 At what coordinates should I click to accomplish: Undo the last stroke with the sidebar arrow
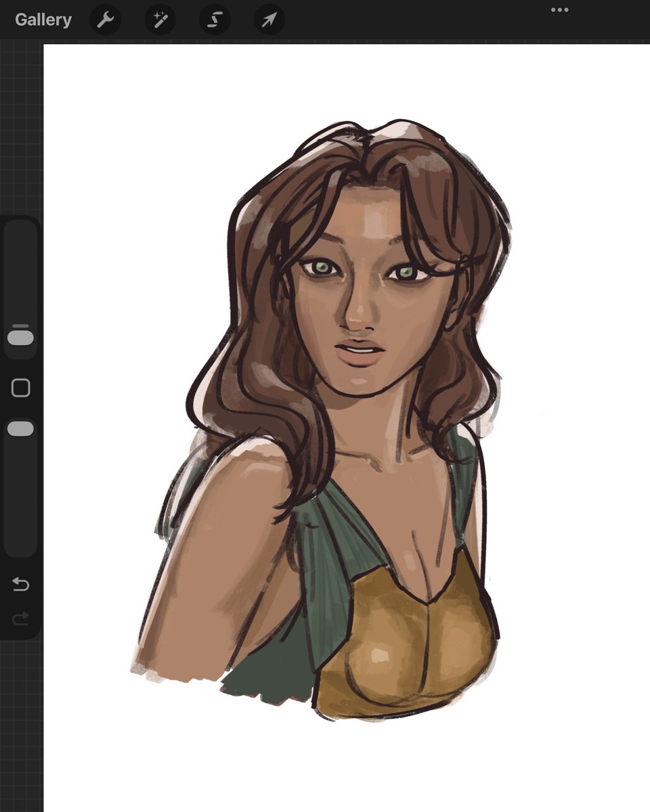click(x=21, y=584)
